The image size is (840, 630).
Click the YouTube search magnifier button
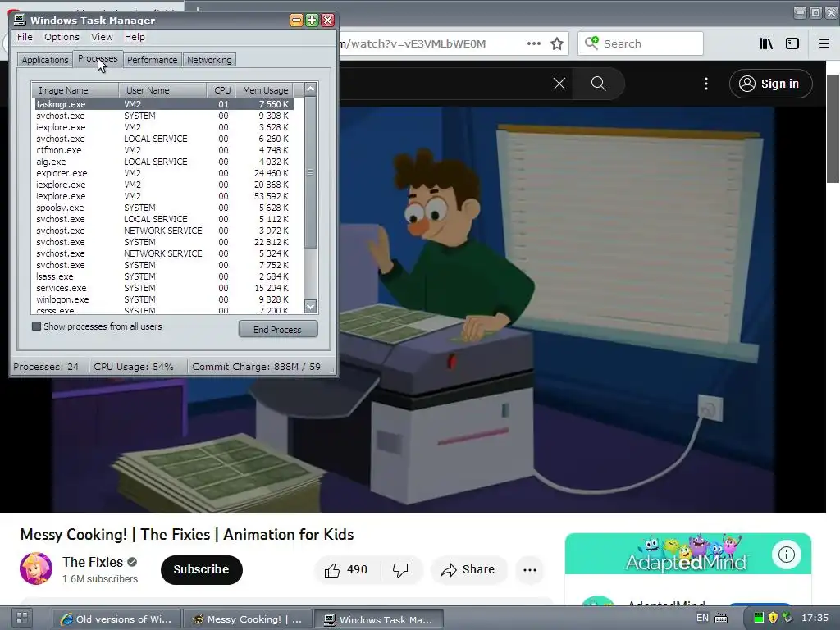pos(598,84)
